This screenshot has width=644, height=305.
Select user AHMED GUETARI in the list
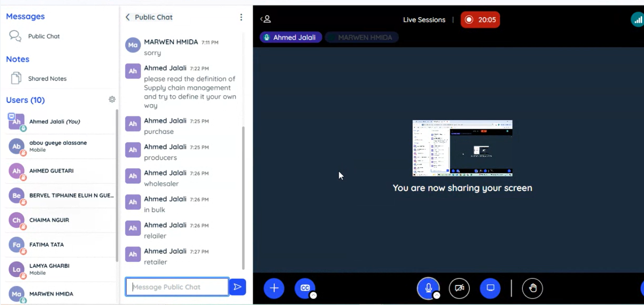point(51,171)
